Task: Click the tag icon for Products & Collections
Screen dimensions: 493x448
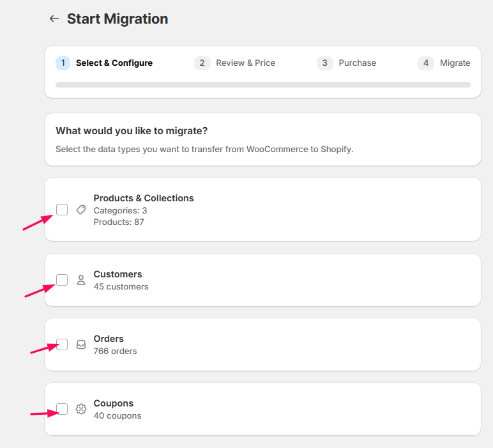Action: coord(80,210)
